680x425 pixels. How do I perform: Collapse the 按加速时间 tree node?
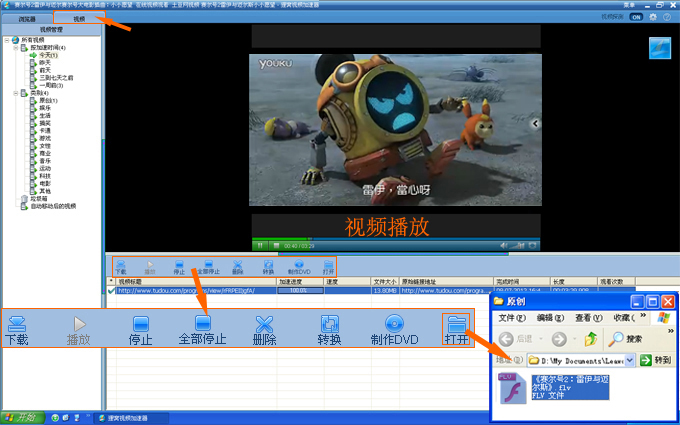click(16, 48)
